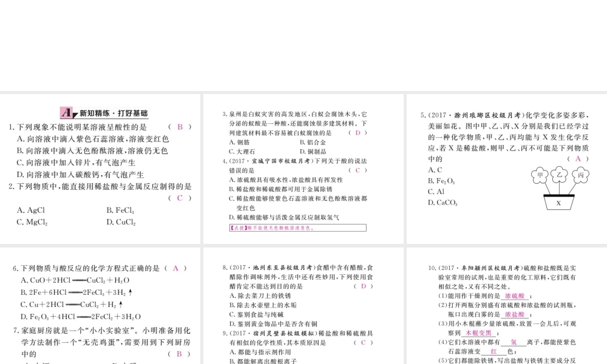Click the pink answer 'D' of question 8
Viewport: 607px width, 364px height.
pos(363,286)
